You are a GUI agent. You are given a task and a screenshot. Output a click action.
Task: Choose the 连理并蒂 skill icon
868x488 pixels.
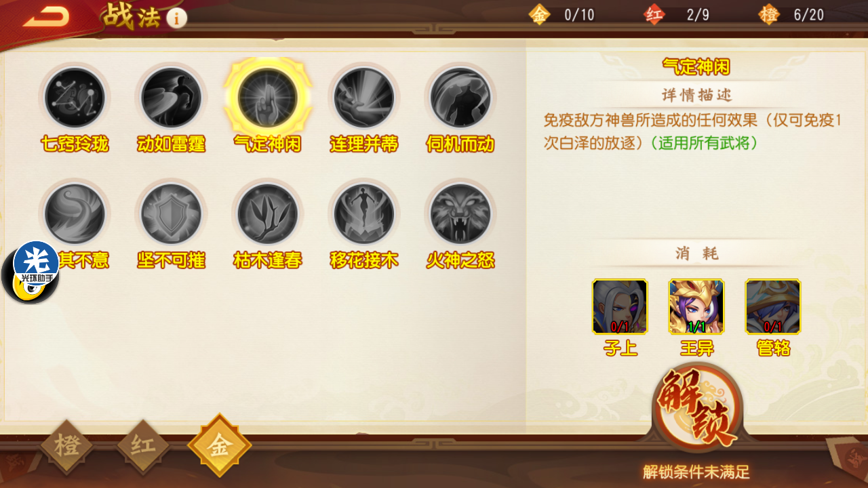coord(363,98)
